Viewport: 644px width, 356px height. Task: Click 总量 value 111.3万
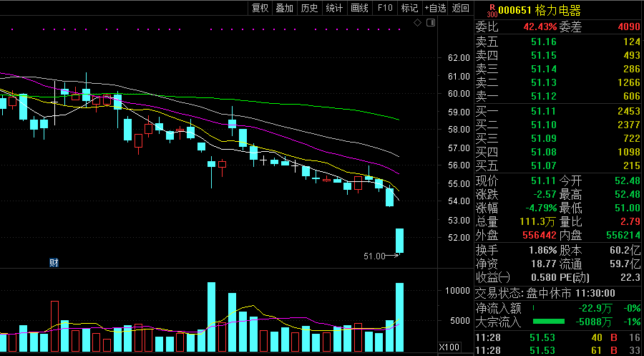click(x=537, y=221)
